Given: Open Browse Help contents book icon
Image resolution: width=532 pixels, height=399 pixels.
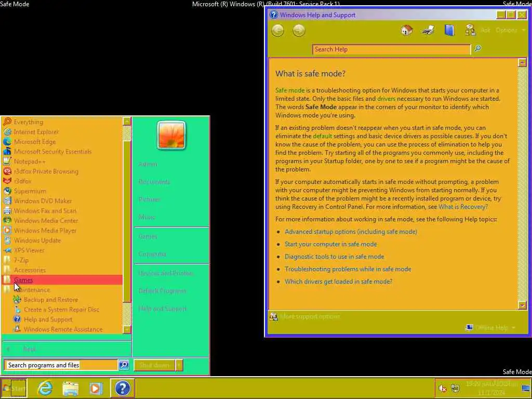Looking at the screenshot, I should (449, 30).
